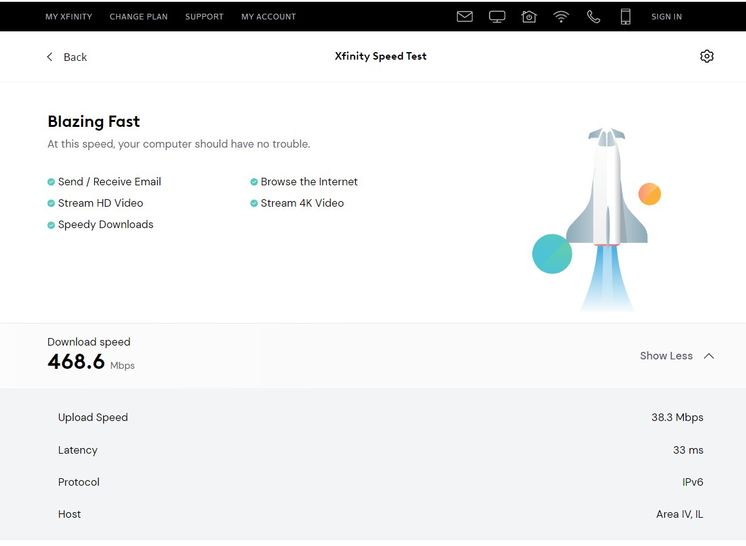Click the Show Less chevron arrow
This screenshot has height=546, width=746.
pos(708,356)
